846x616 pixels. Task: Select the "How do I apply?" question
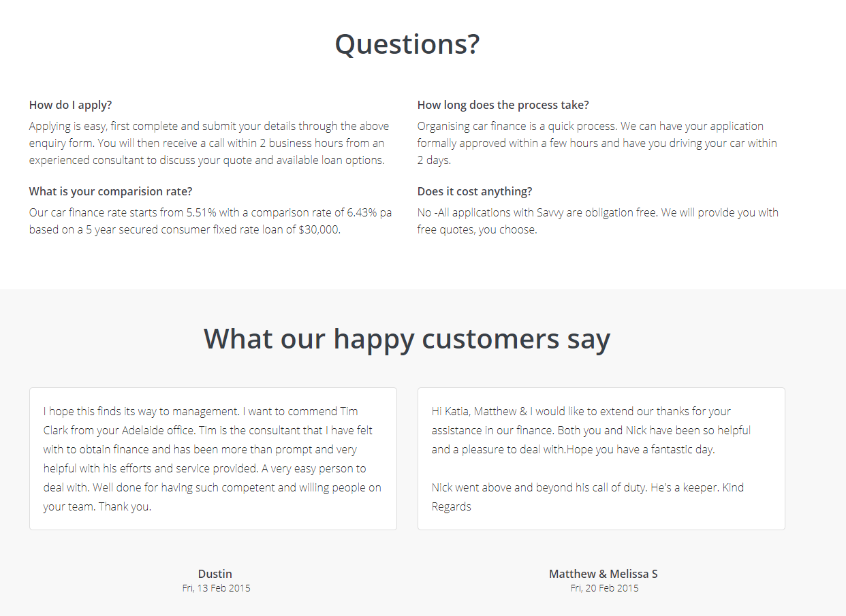click(x=71, y=105)
